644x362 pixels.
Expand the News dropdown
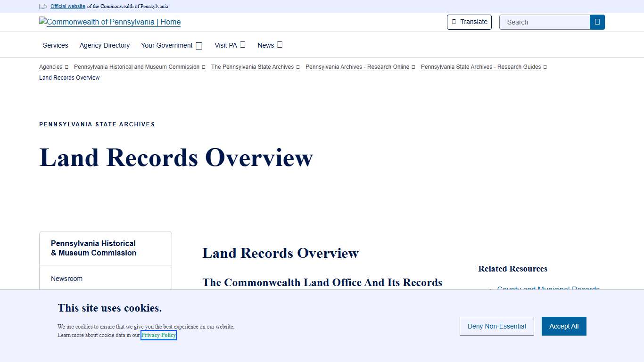click(280, 44)
